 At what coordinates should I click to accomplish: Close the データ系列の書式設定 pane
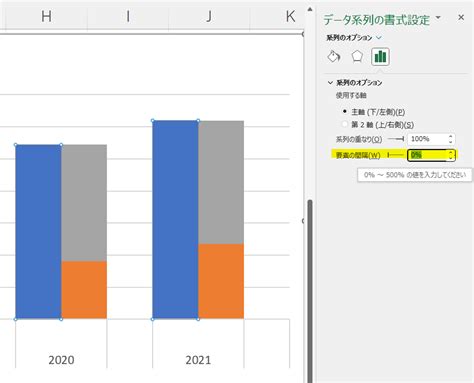(461, 18)
